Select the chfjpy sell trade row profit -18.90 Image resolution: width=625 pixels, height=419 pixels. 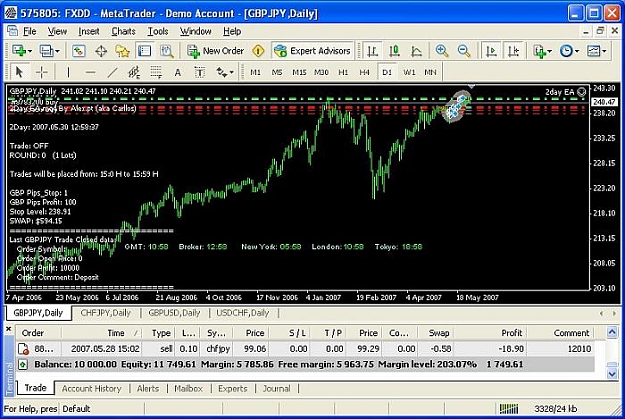click(x=305, y=349)
